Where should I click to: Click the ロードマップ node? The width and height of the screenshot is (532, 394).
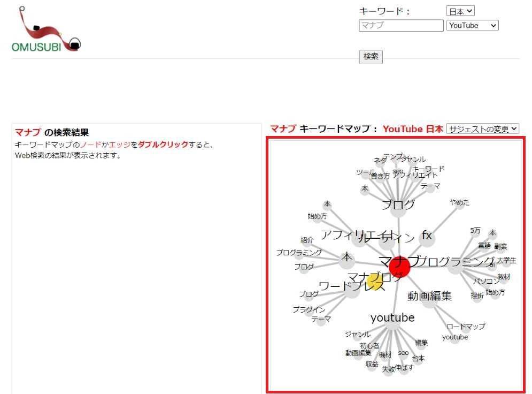tap(466, 329)
